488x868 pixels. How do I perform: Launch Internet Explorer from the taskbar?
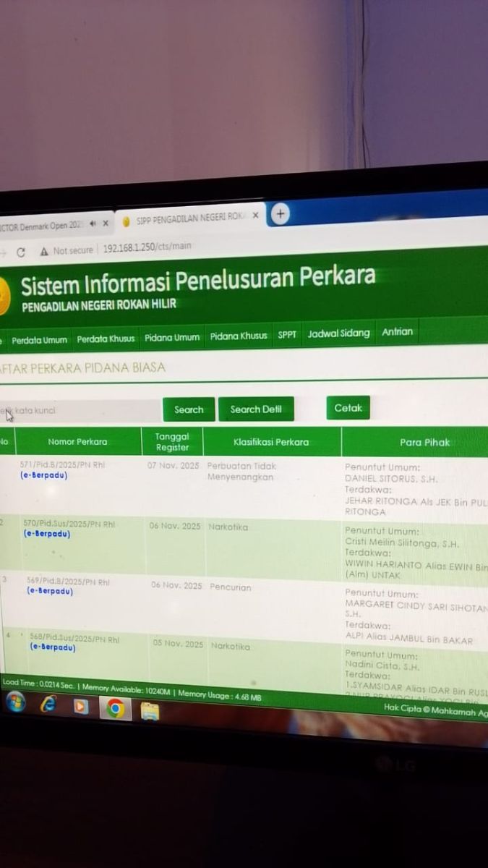click(x=48, y=705)
